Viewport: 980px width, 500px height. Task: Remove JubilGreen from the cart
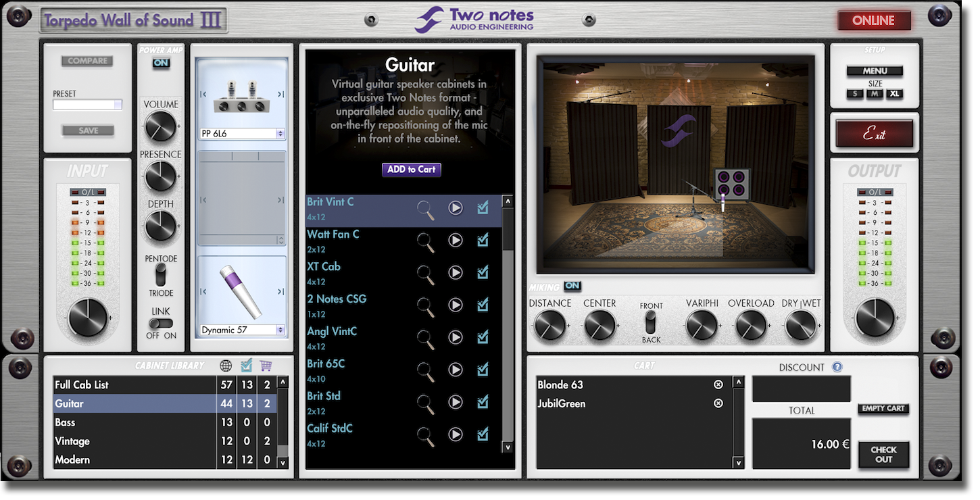[718, 403]
